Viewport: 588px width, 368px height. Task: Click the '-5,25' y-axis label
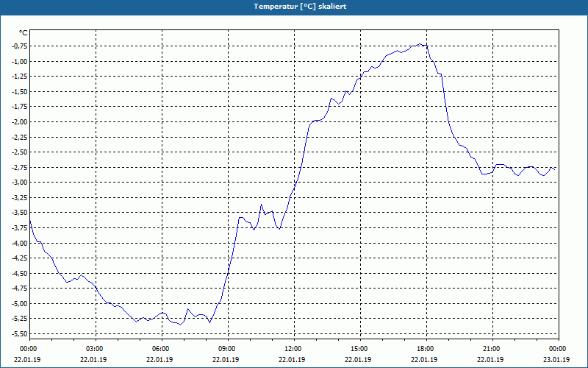coord(21,318)
